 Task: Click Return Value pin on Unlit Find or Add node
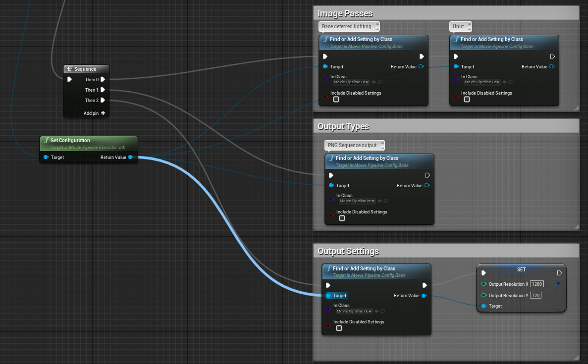[552, 67]
